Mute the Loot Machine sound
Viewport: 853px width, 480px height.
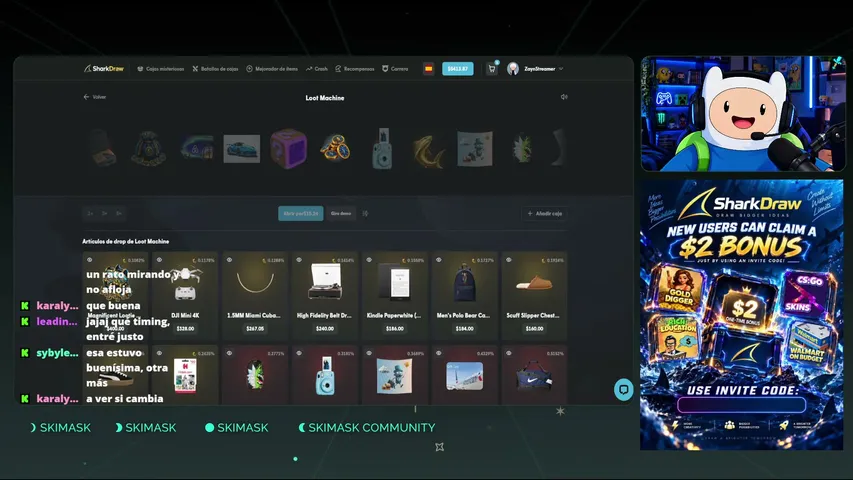click(x=564, y=97)
